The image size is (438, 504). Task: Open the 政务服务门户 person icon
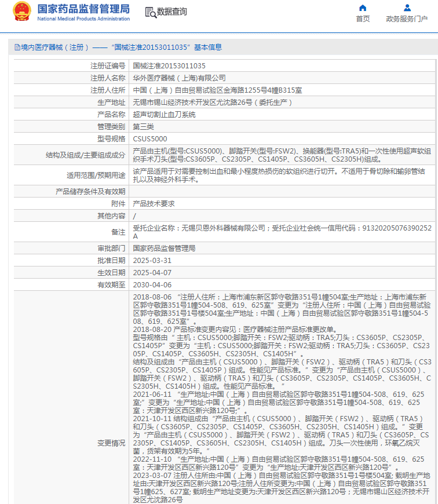pyautogui.click(x=407, y=8)
